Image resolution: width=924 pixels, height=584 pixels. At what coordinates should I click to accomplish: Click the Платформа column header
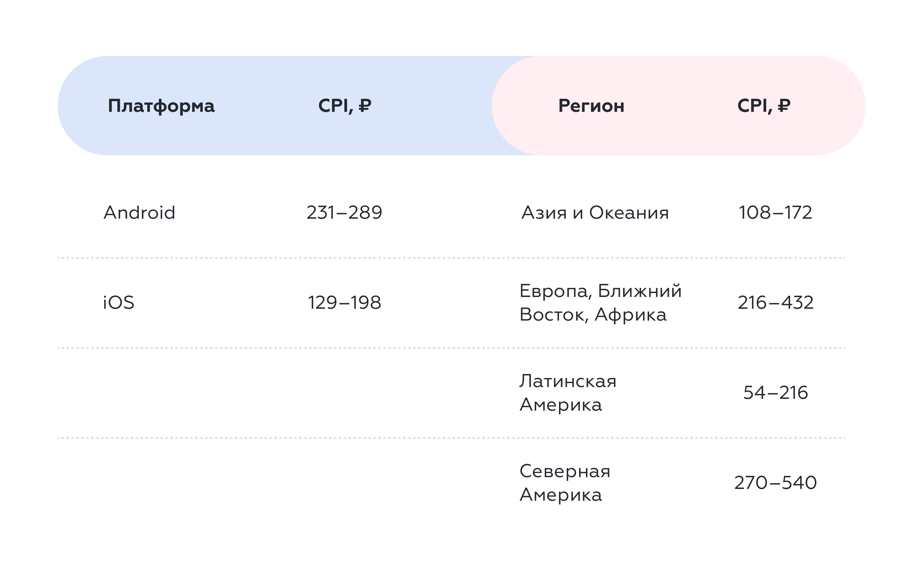[x=161, y=106]
